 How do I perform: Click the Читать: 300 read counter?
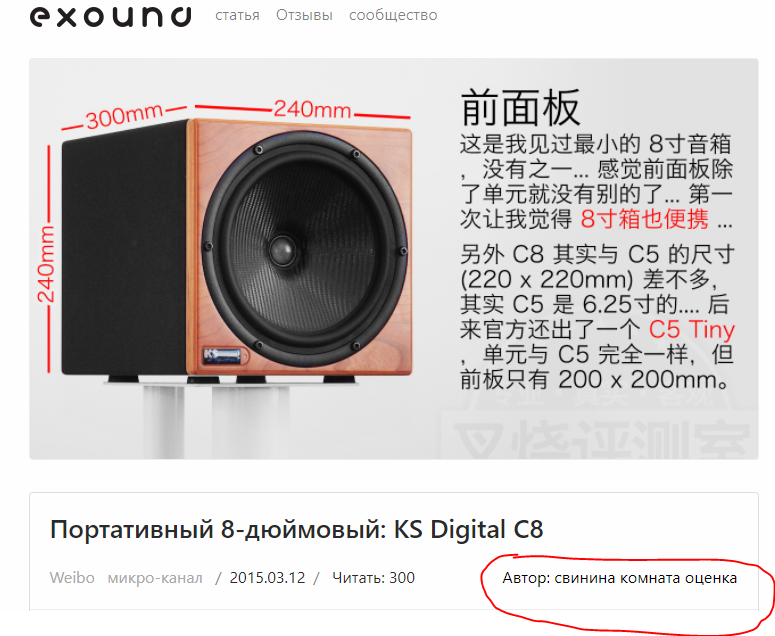pos(373,578)
